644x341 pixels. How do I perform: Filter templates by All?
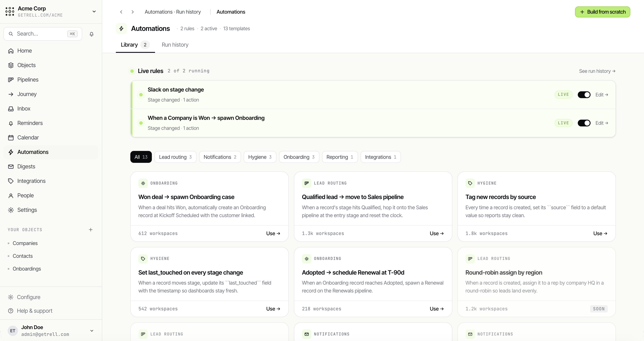point(141,157)
